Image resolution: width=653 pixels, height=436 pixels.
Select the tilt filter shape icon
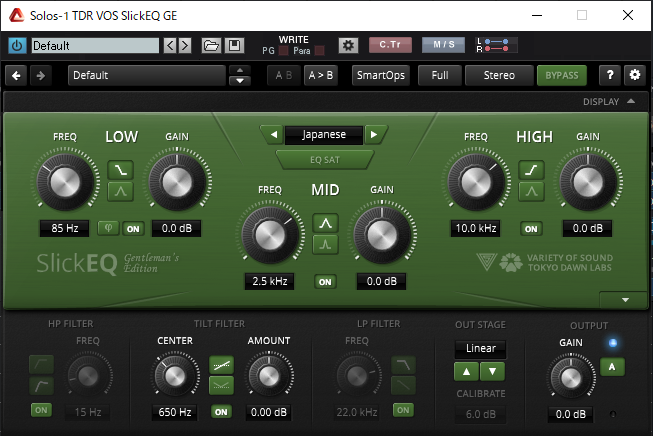tap(221, 365)
